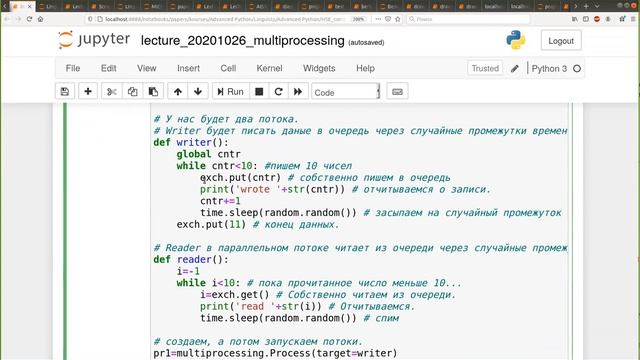Rename notebook lecture_20201026_multiprocessing title
640x360 pixels.
[242, 40]
